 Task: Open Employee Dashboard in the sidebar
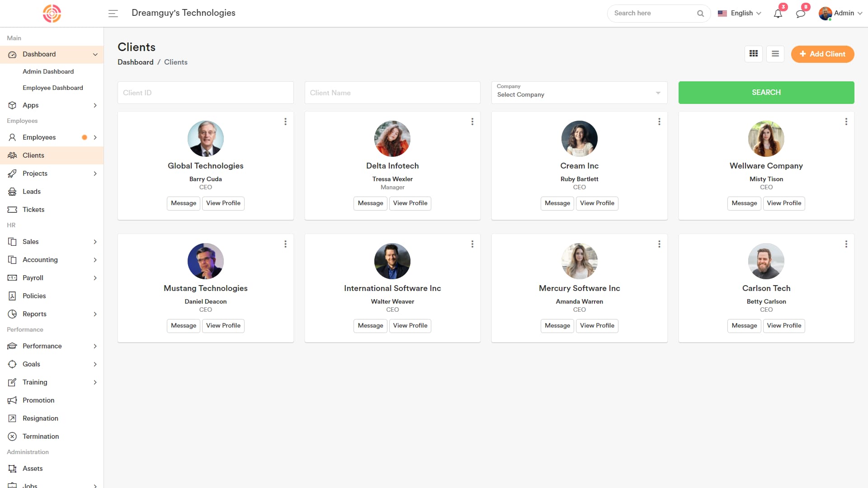(53, 88)
